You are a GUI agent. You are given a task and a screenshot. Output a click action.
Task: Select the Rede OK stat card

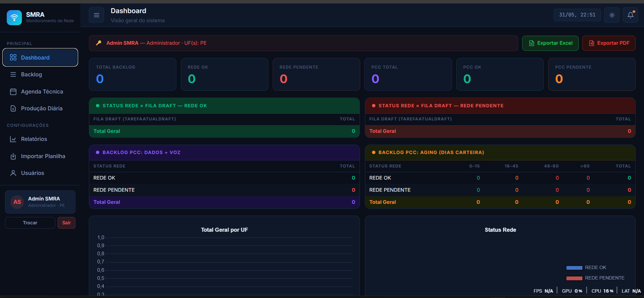coord(225,74)
